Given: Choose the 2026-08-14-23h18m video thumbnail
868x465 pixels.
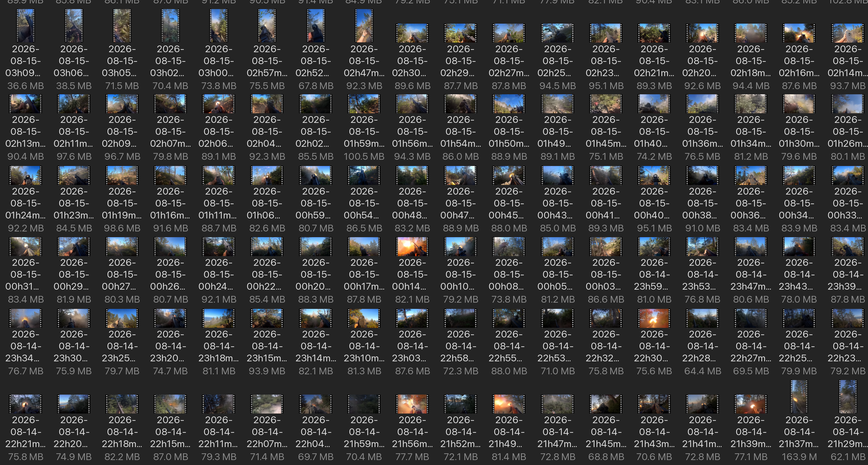Looking at the screenshot, I should 219,318.
